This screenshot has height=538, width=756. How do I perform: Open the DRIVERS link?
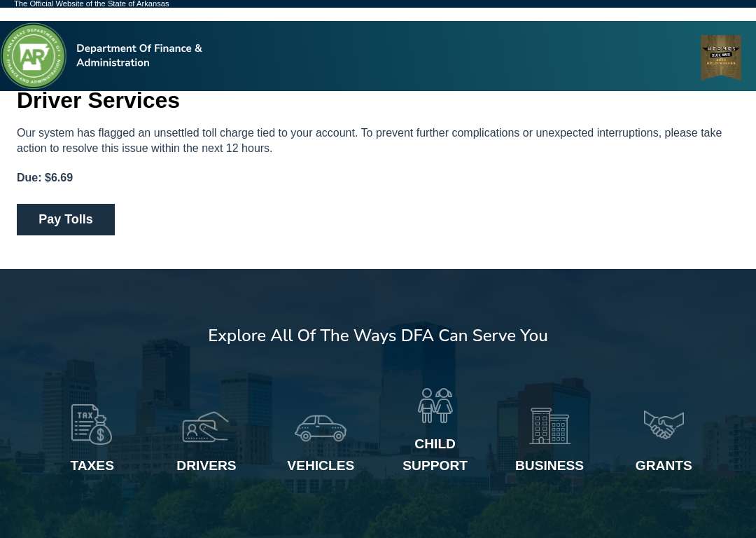[206, 466]
